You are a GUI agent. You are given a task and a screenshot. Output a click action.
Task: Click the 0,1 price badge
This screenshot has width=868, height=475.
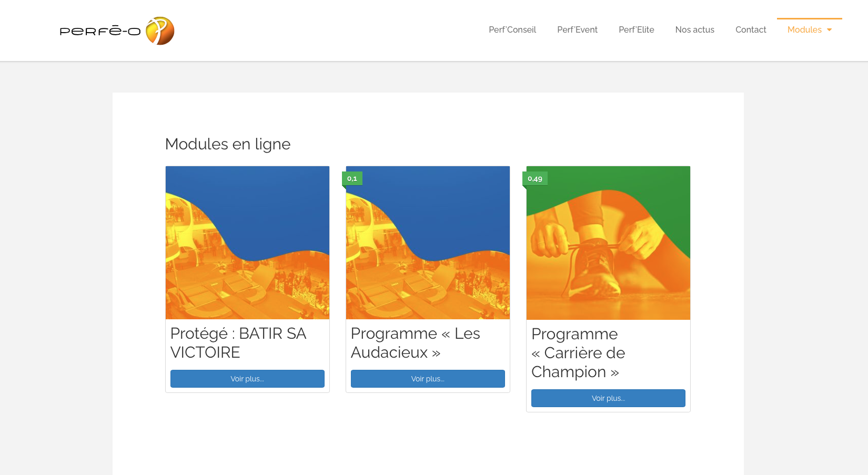pos(352,178)
